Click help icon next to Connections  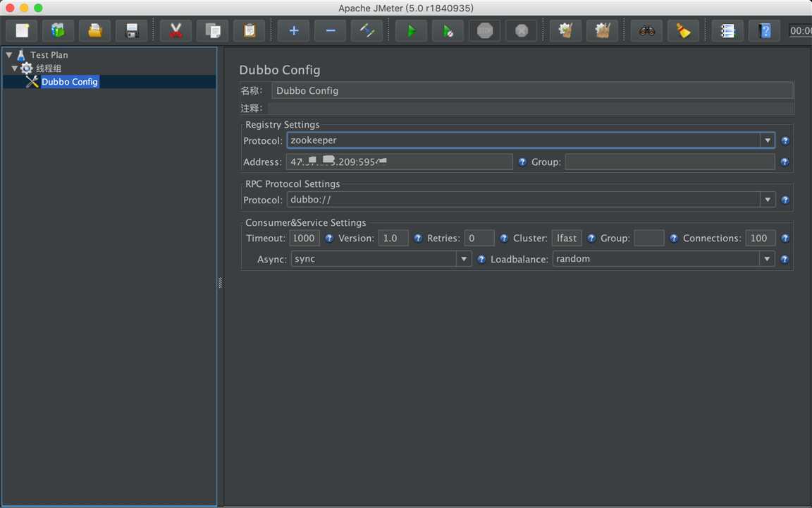[785, 238]
